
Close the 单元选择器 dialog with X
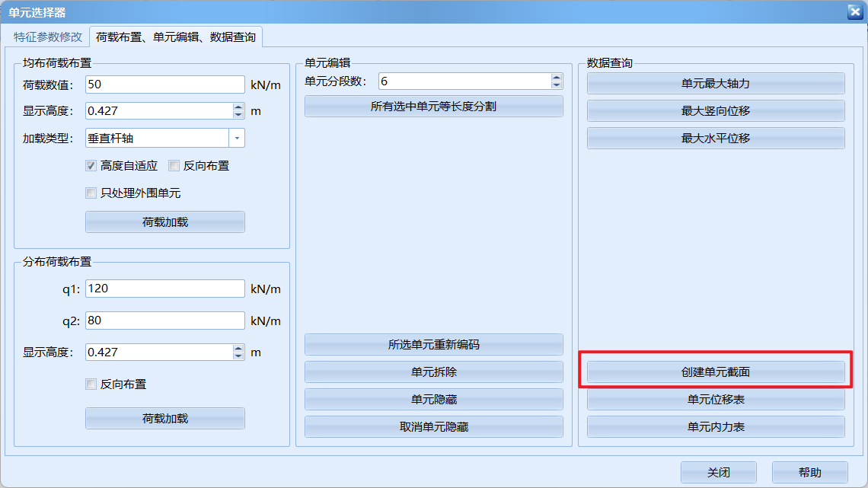pos(854,11)
